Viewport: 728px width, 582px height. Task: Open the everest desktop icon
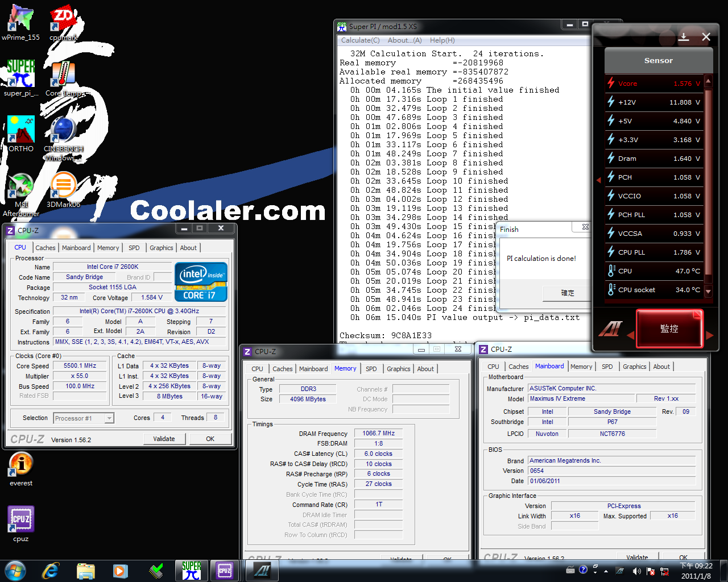click(21, 469)
